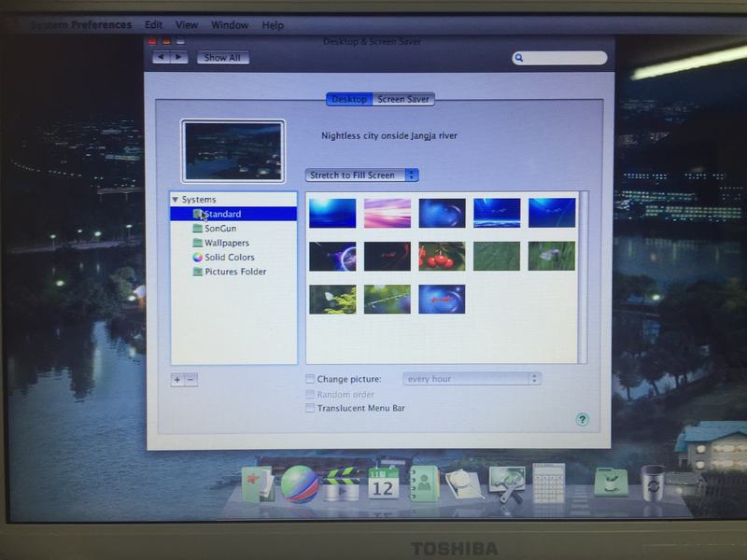Open the 'every hour' interval dropdown
747x560 pixels.
coord(472,379)
